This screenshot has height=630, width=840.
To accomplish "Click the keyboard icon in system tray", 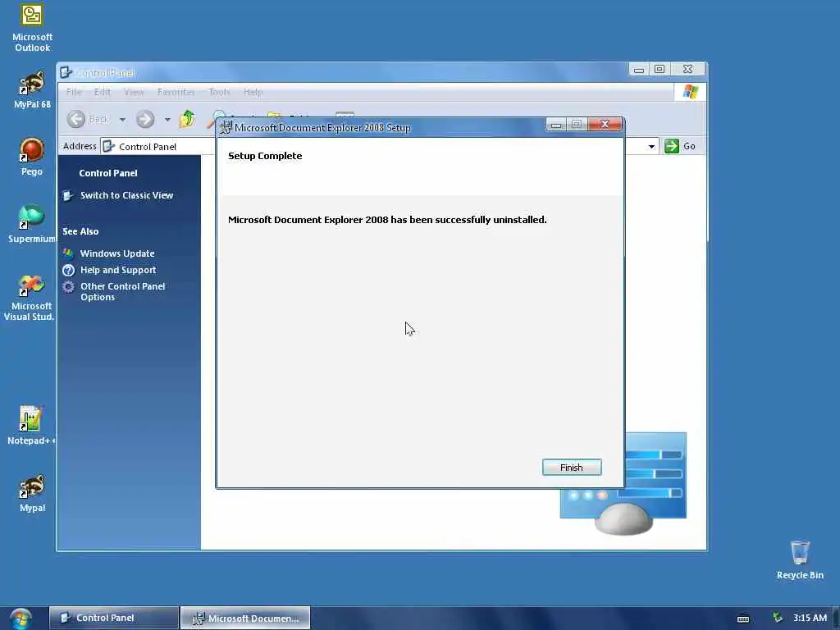I will pyautogui.click(x=743, y=619).
